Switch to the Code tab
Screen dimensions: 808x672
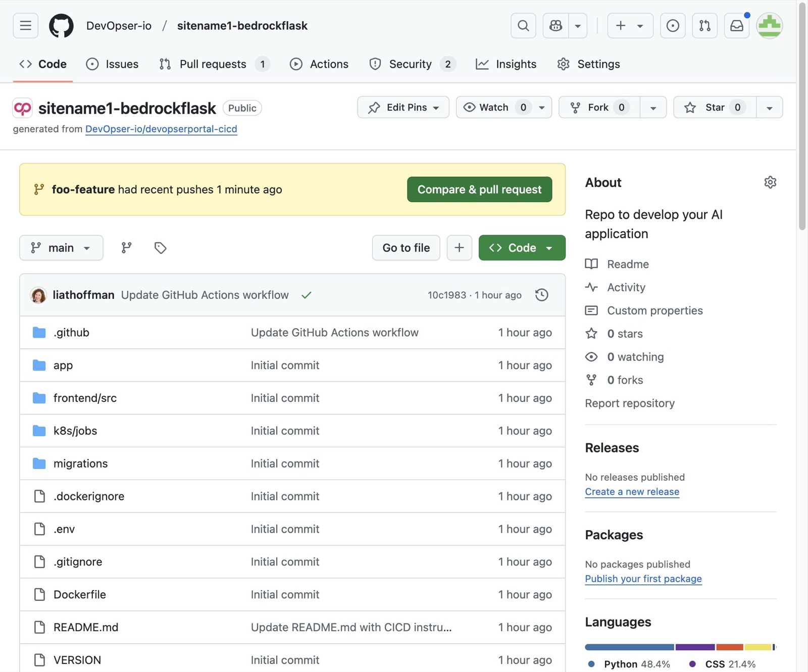[x=43, y=64]
